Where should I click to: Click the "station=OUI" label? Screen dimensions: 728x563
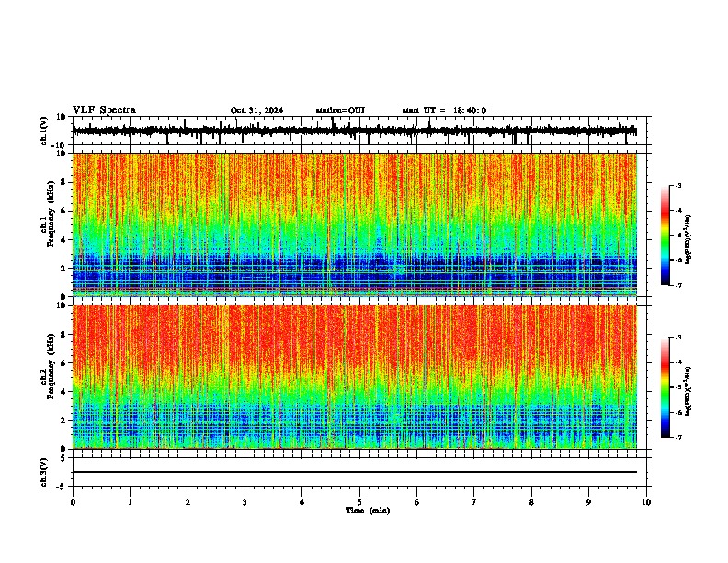(x=340, y=110)
